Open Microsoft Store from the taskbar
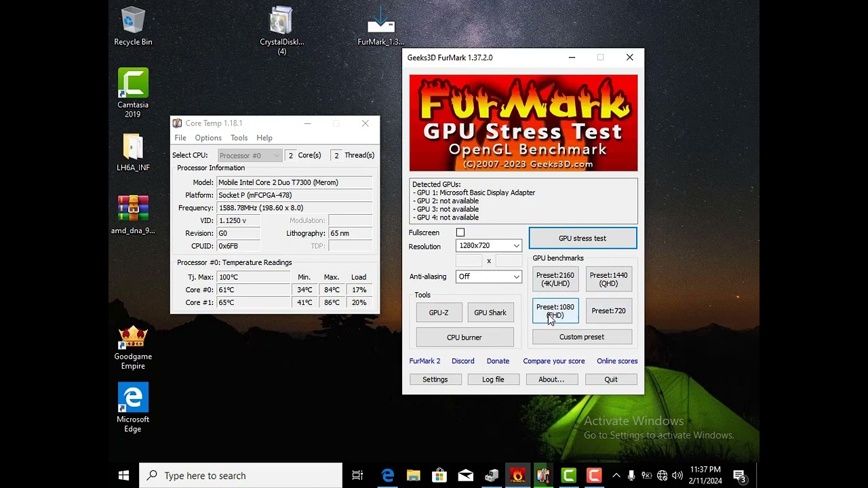The image size is (868, 488). 439,476
